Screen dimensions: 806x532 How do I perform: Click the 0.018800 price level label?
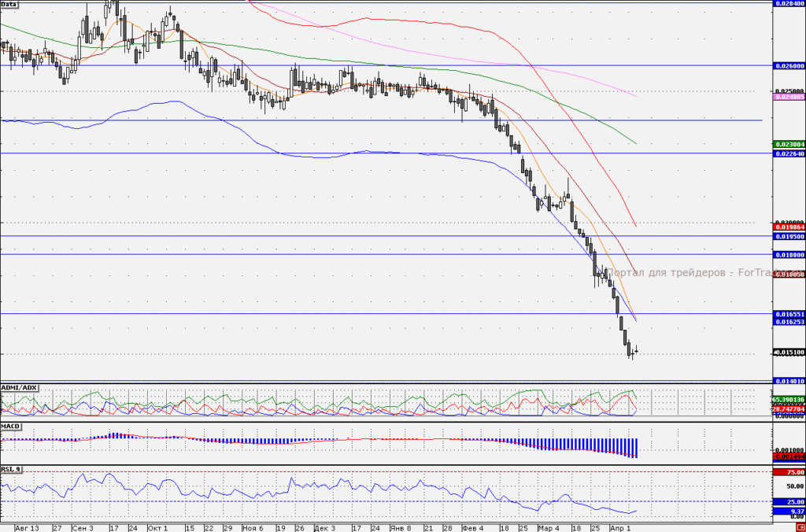[x=789, y=255]
